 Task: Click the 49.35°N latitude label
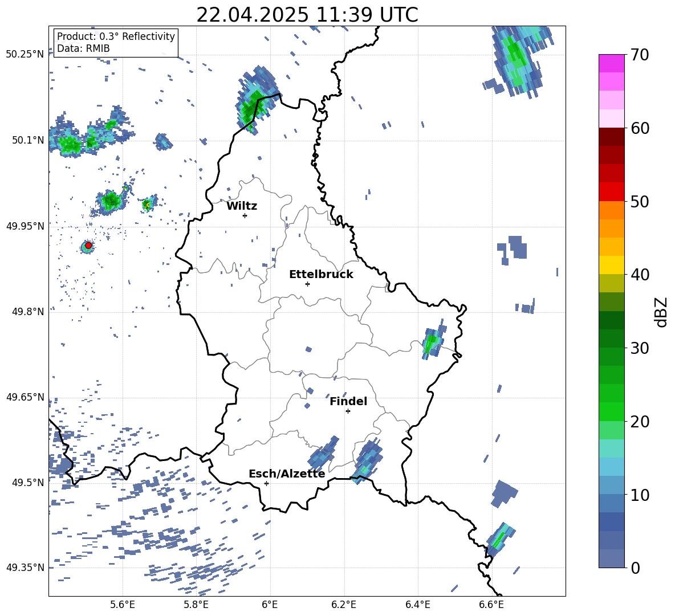coord(25,568)
